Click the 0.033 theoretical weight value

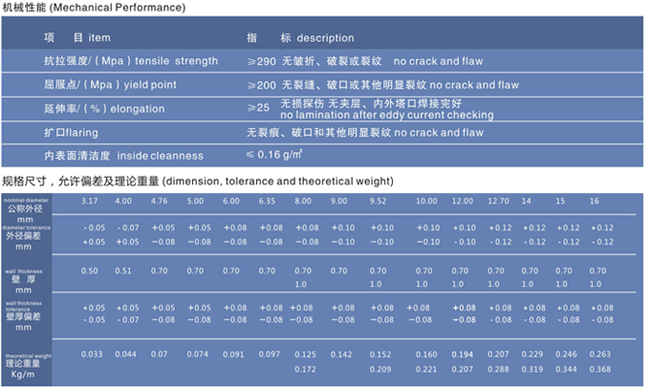(92, 354)
